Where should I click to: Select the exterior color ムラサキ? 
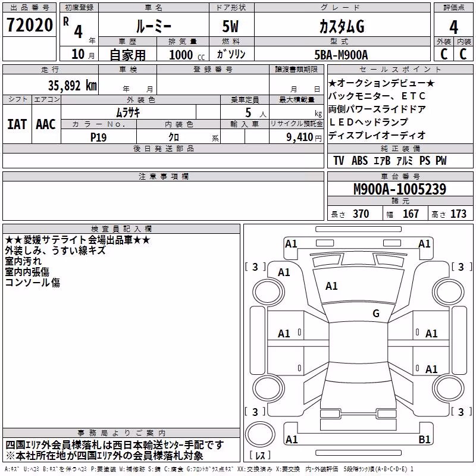(x=128, y=112)
